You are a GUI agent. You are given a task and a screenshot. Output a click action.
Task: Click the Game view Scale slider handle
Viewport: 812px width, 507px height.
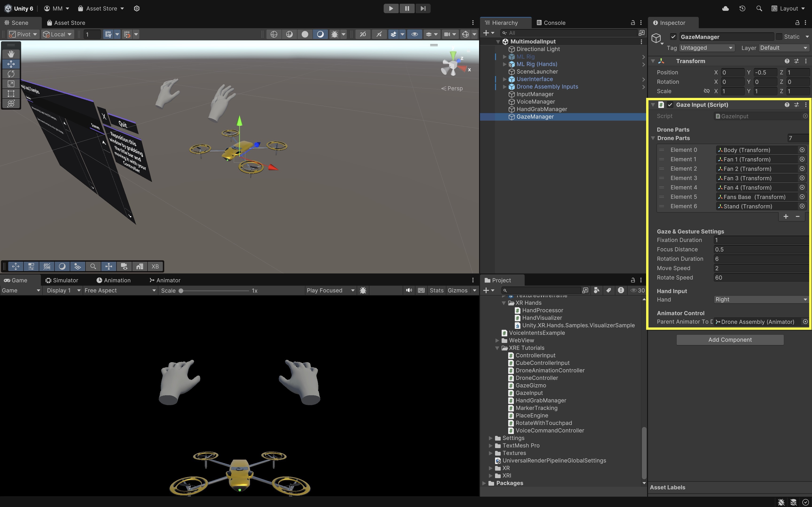[x=181, y=291]
